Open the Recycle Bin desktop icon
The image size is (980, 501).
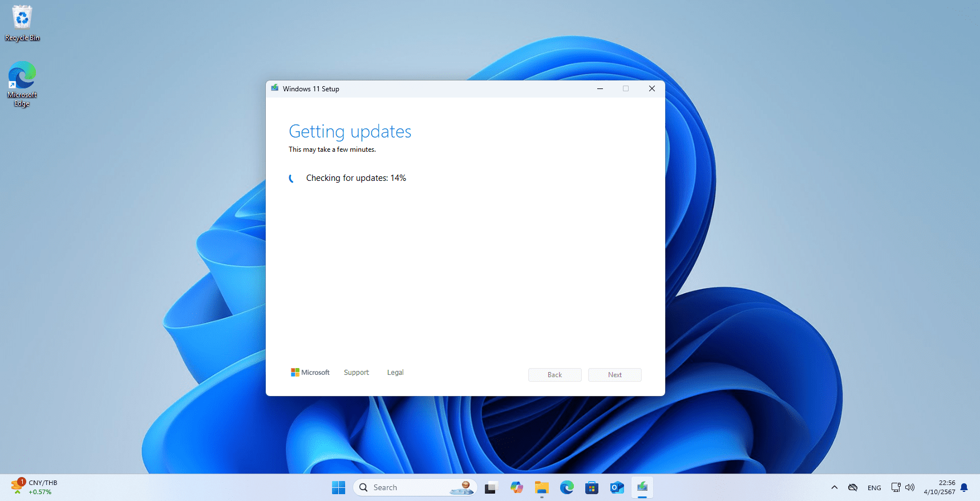(22, 23)
